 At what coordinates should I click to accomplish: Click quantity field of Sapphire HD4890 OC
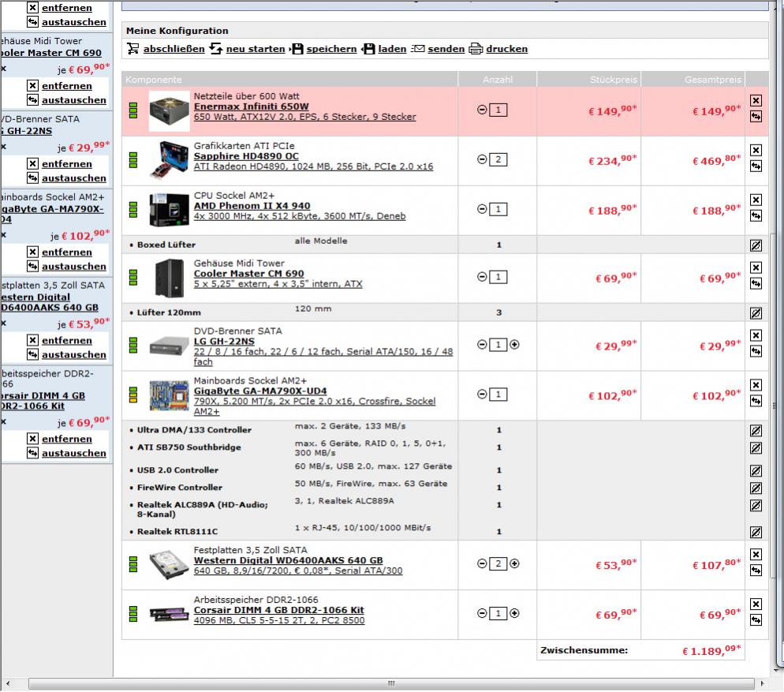tap(498, 159)
